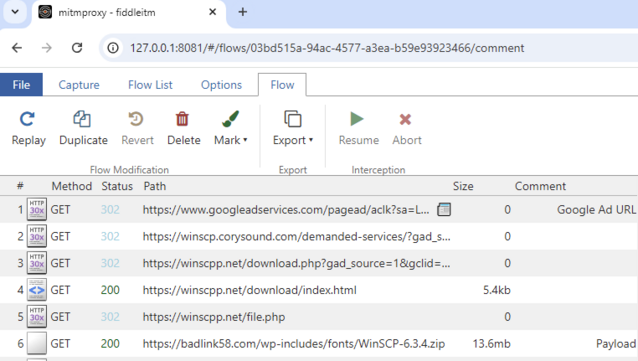
Task: Open a new browser tab
Action: (243, 12)
